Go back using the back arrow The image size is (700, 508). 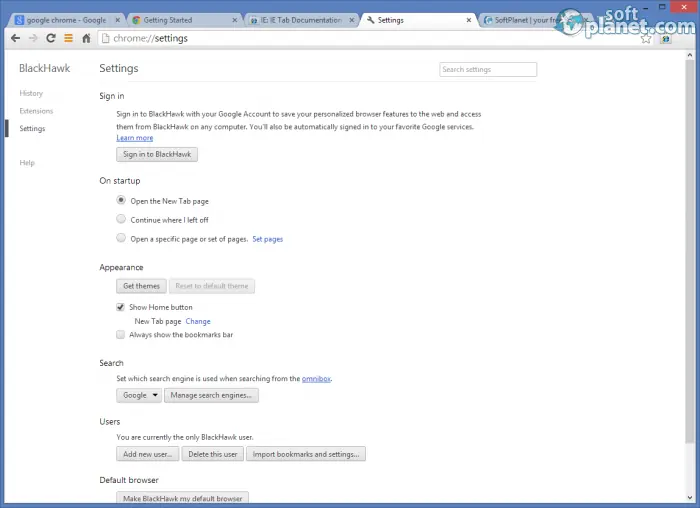pos(16,38)
